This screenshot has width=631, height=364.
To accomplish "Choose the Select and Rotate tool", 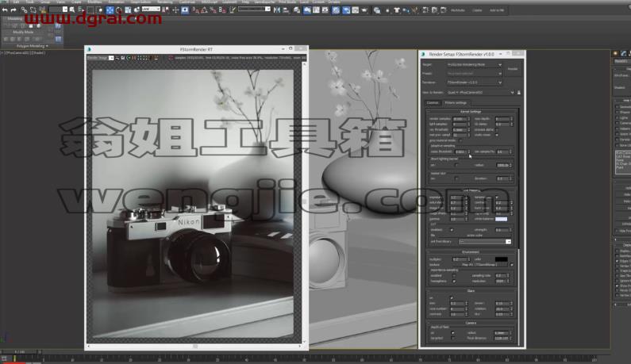I will click(x=119, y=10).
